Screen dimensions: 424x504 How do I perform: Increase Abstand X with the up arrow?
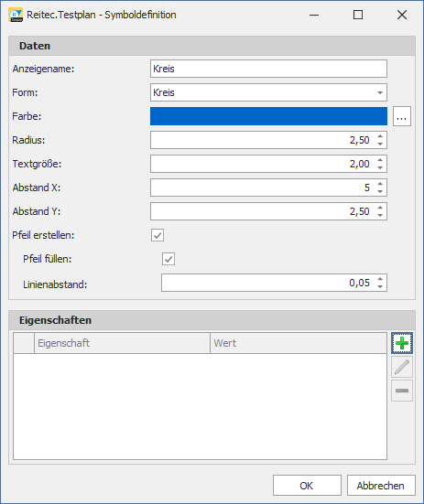[380, 184]
